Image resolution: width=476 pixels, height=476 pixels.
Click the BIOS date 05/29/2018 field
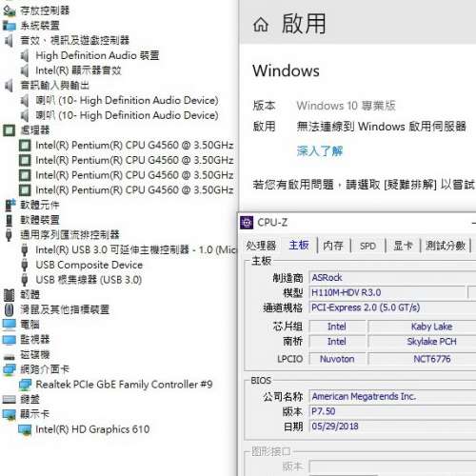392,426
